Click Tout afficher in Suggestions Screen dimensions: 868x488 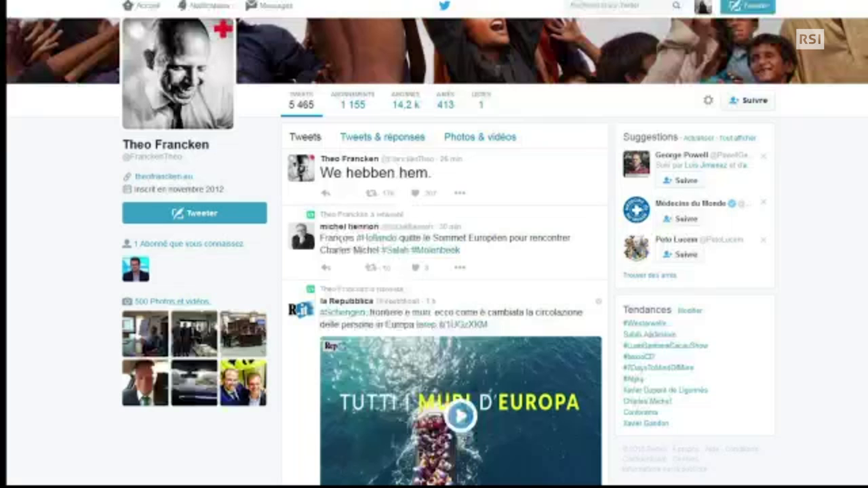[x=738, y=138]
